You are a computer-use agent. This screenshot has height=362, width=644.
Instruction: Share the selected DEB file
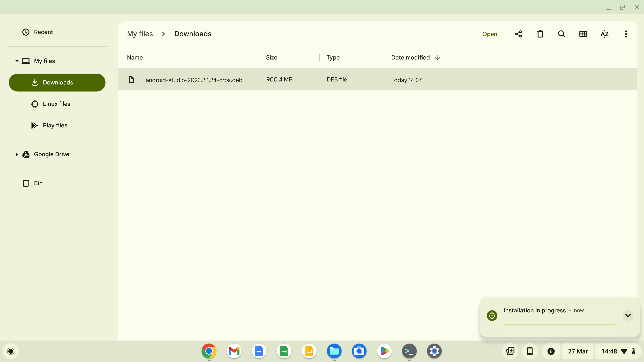(x=518, y=34)
